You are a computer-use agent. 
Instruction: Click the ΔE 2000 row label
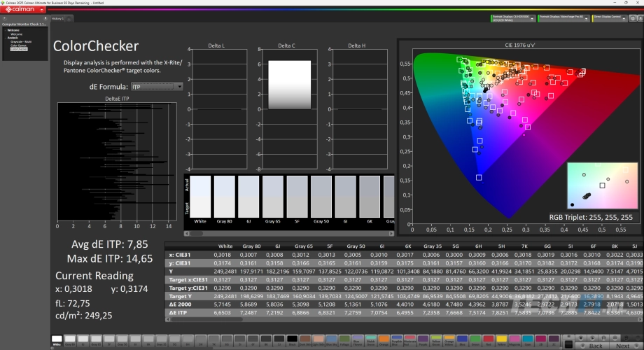[181, 304]
